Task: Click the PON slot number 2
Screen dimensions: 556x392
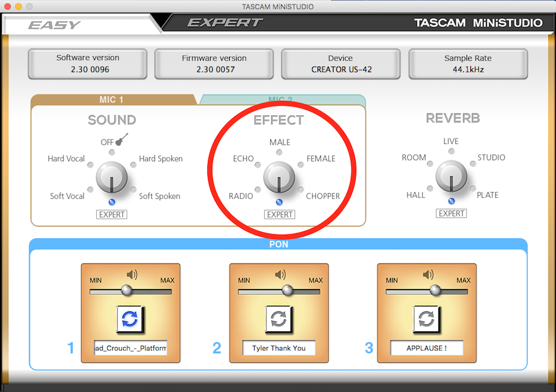Action: click(217, 348)
